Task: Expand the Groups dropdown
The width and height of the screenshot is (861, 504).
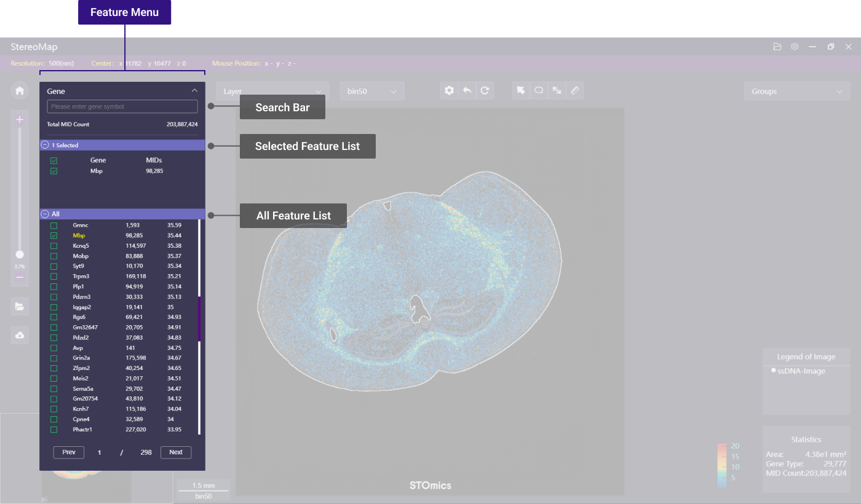Action: pos(796,92)
